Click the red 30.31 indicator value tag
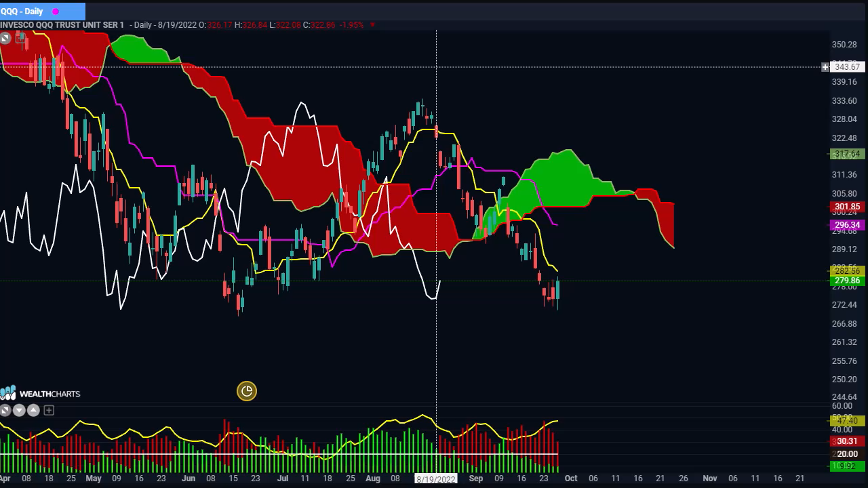This screenshot has height=488, width=868. click(x=847, y=441)
